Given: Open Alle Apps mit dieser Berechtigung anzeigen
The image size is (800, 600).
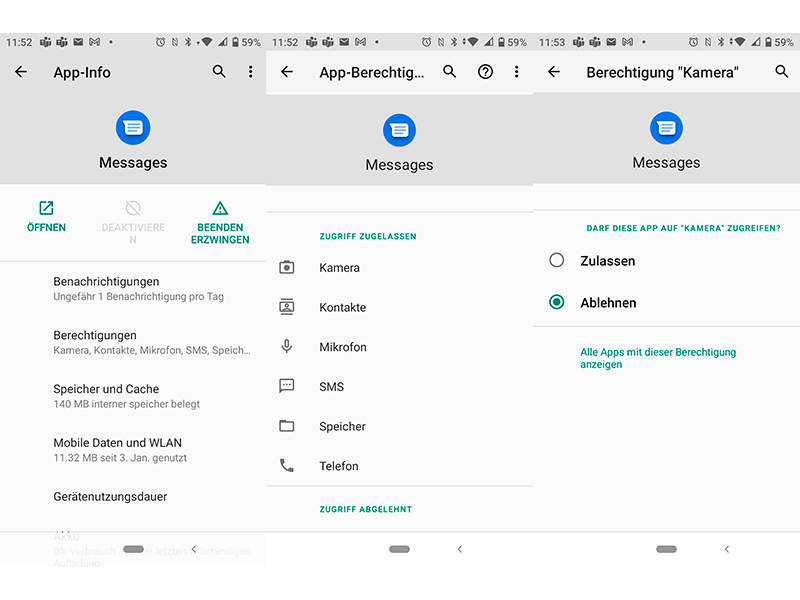Looking at the screenshot, I should (658, 358).
